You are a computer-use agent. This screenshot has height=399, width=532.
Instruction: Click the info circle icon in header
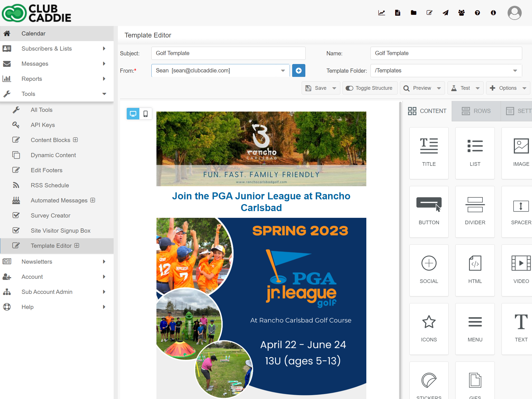pyautogui.click(x=493, y=13)
